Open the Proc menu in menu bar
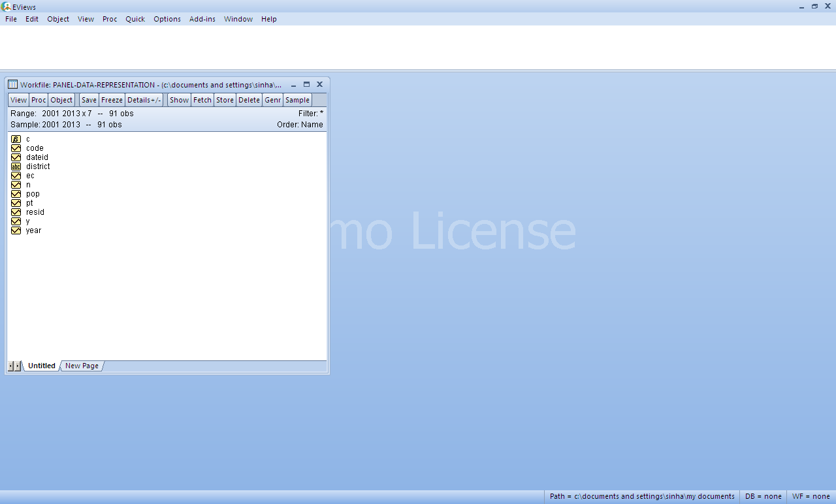Viewport: 836px width, 504px height. [110, 19]
